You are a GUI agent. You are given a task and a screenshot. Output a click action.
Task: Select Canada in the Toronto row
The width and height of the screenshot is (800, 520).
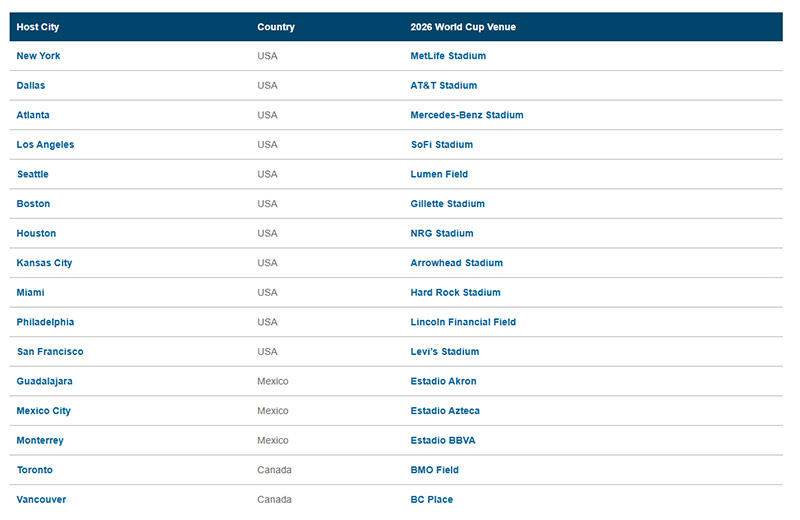274,470
